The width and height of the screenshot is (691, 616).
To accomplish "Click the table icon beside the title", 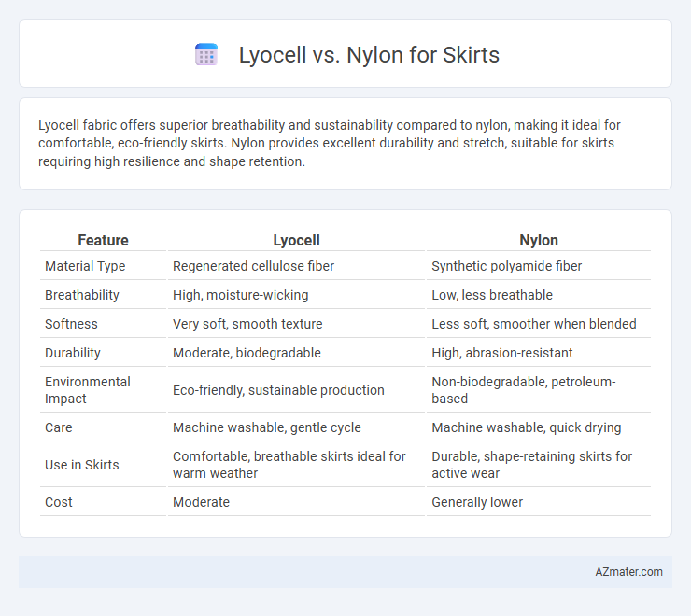I will coord(206,55).
